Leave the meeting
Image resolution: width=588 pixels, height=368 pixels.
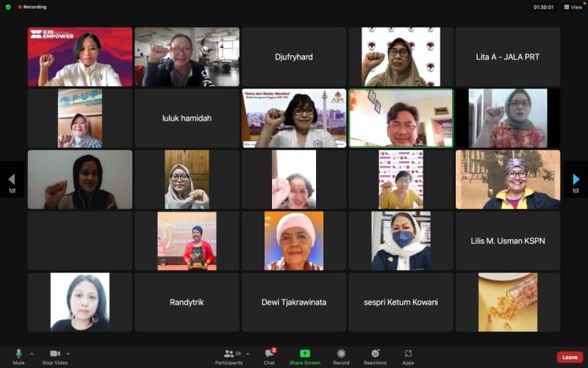click(569, 357)
